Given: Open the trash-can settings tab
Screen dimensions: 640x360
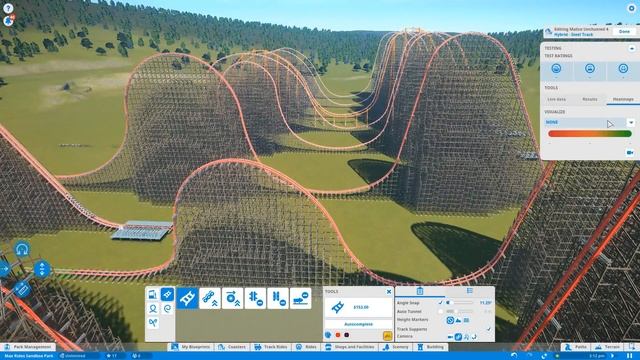Looking at the screenshot, I should tap(420, 291).
